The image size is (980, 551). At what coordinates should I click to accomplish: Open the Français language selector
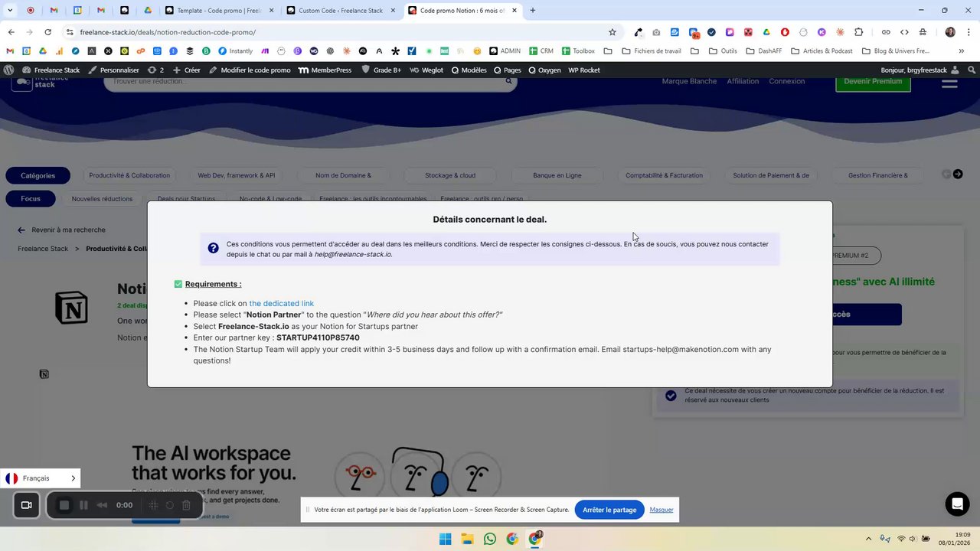40,478
